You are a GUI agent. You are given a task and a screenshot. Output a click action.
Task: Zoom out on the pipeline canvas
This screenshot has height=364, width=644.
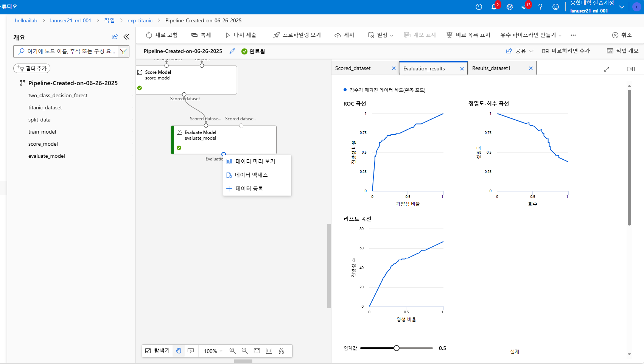245,351
